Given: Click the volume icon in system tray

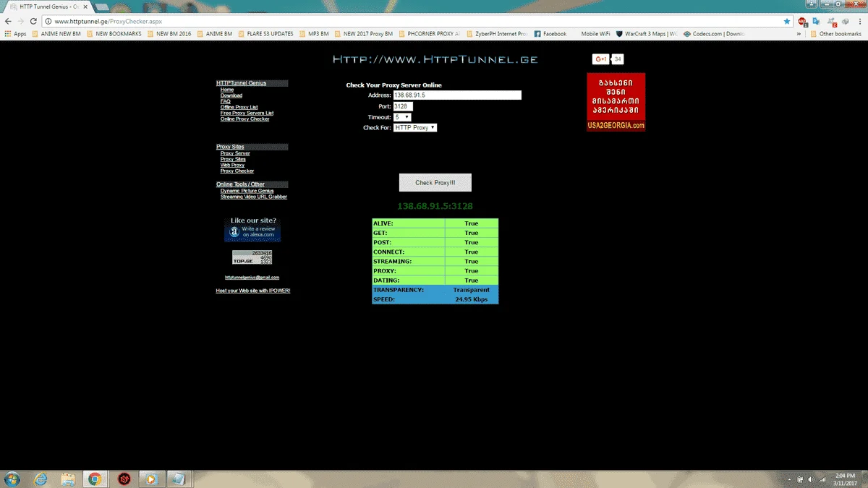Looking at the screenshot, I should [811, 479].
